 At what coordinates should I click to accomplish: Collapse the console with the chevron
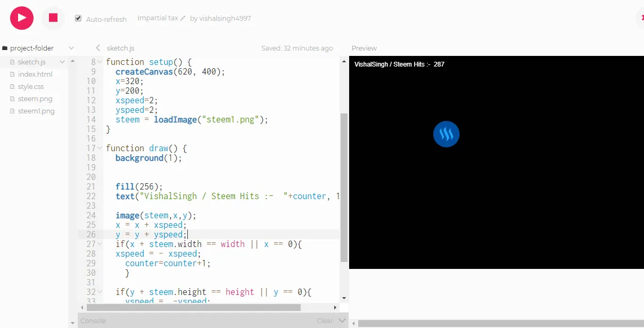tap(342, 321)
